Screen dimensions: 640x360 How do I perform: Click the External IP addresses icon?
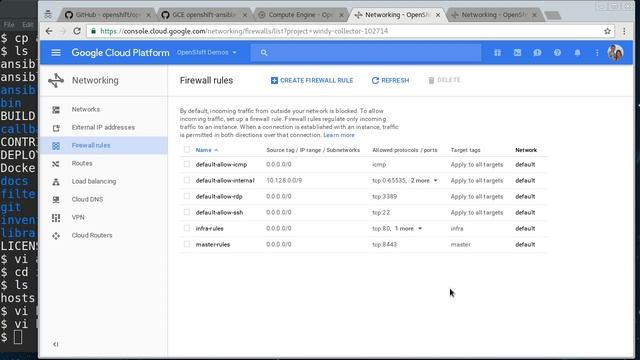click(56, 127)
